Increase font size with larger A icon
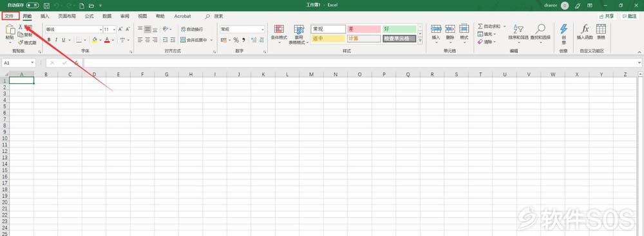Viewport: 644px width, 236px height. 121,29
